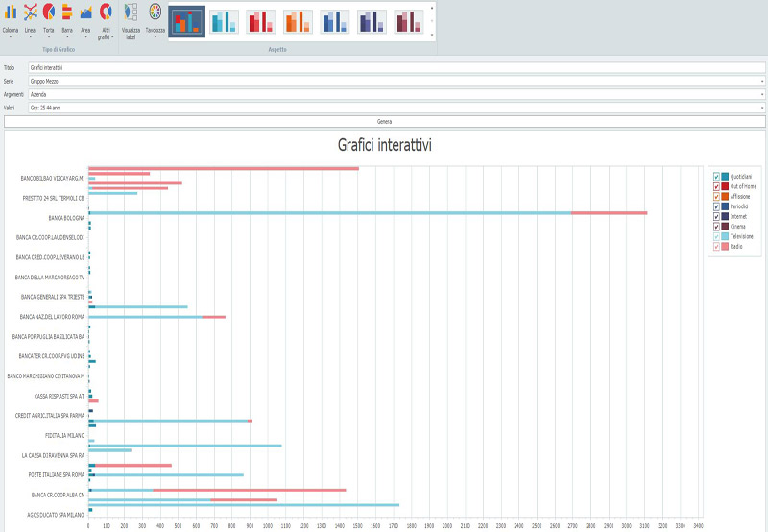Screen dimensions: 768x532
Task: Toggle Visualizza label for the chart
Action: pos(131,19)
